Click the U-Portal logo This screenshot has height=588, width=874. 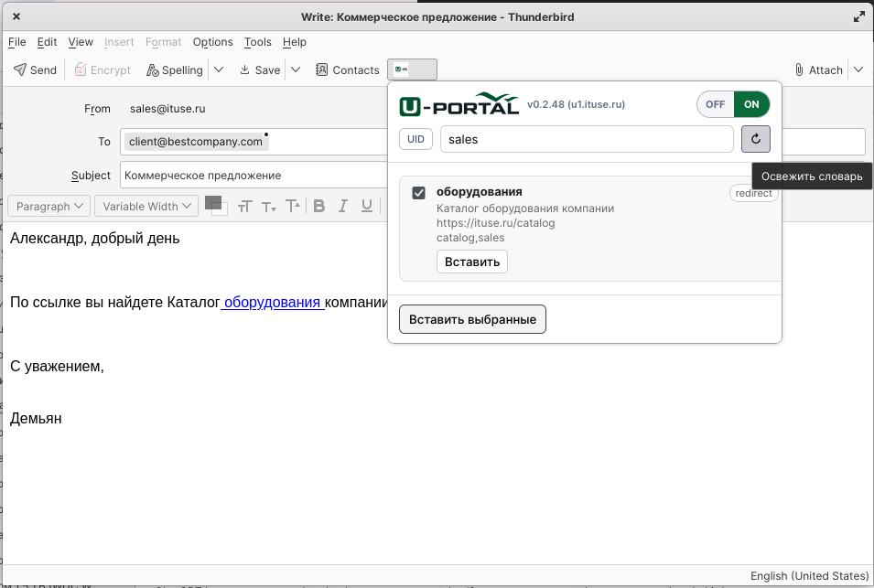click(459, 104)
